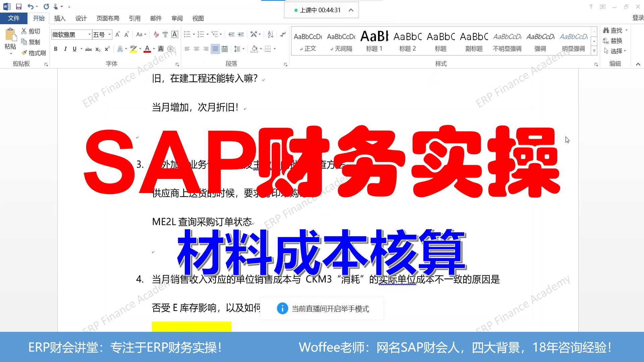Click Replace (替换) icon
This screenshot has height=362, width=644.
coord(606,41)
